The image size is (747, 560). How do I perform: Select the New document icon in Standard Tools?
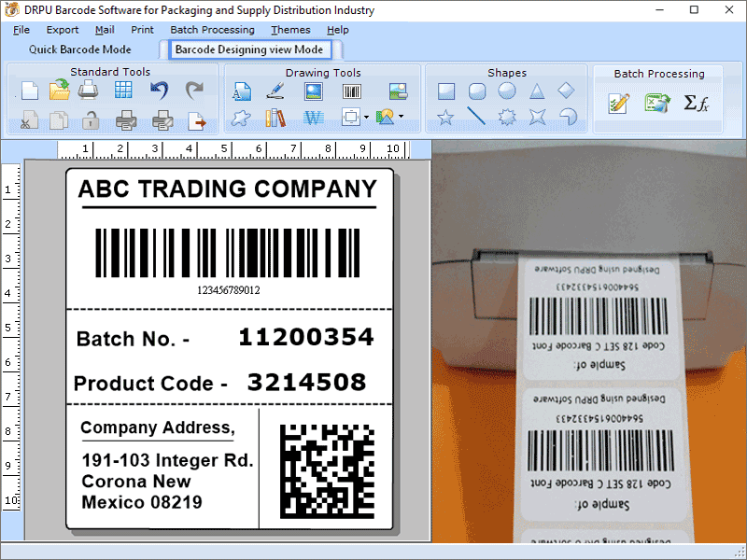(x=28, y=91)
